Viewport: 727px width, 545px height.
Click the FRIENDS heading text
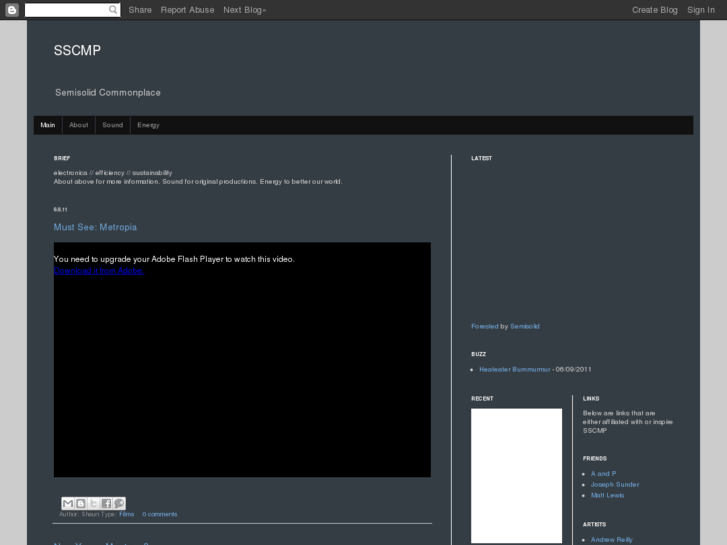click(x=594, y=458)
